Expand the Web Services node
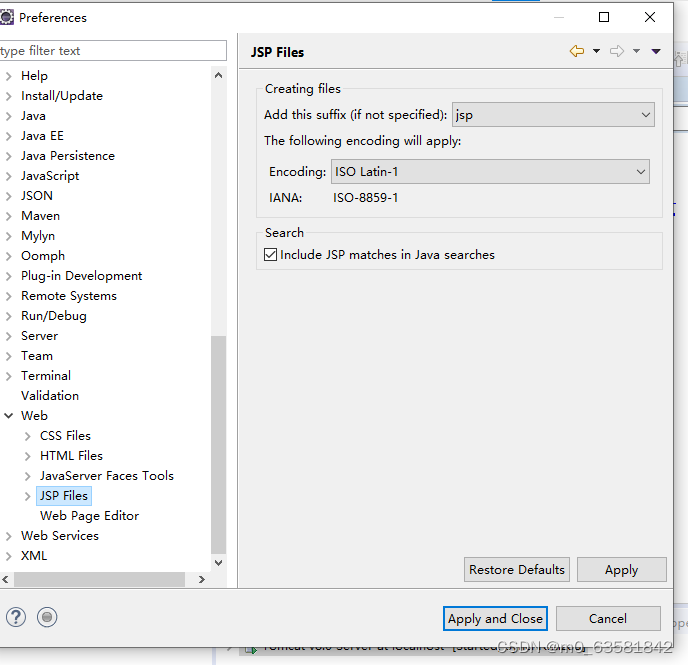 coord(8,536)
